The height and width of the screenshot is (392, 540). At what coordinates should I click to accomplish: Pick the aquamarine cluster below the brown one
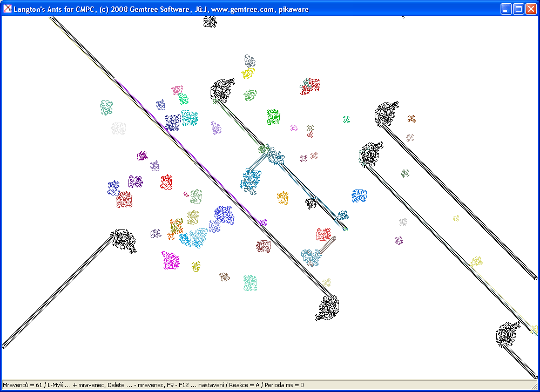point(249,282)
